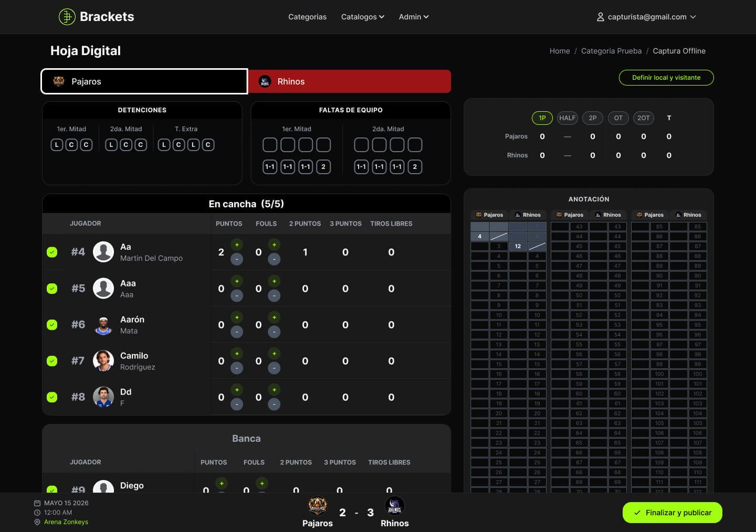Switch to the 2P period
The width and height of the screenshot is (756, 532).
click(593, 118)
